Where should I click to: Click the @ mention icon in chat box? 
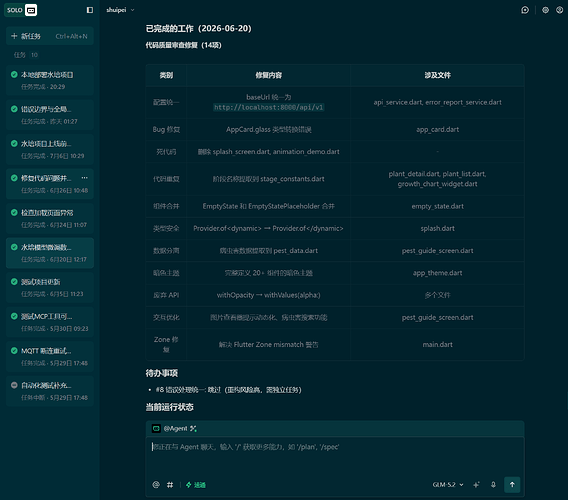tap(156, 484)
